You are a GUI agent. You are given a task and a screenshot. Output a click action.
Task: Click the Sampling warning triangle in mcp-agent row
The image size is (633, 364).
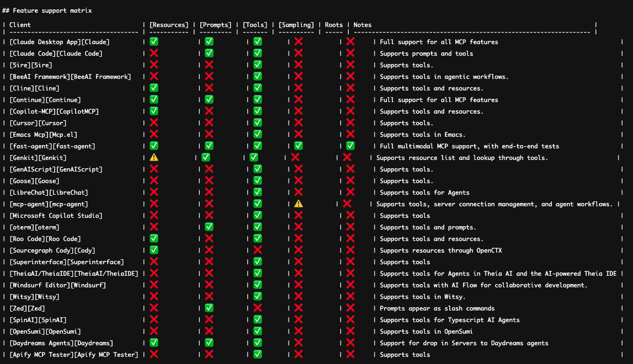pos(299,204)
